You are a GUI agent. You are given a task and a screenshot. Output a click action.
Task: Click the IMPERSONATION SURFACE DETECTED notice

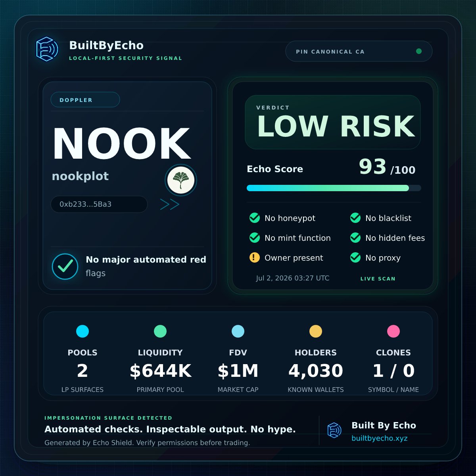[x=108, y=418]
